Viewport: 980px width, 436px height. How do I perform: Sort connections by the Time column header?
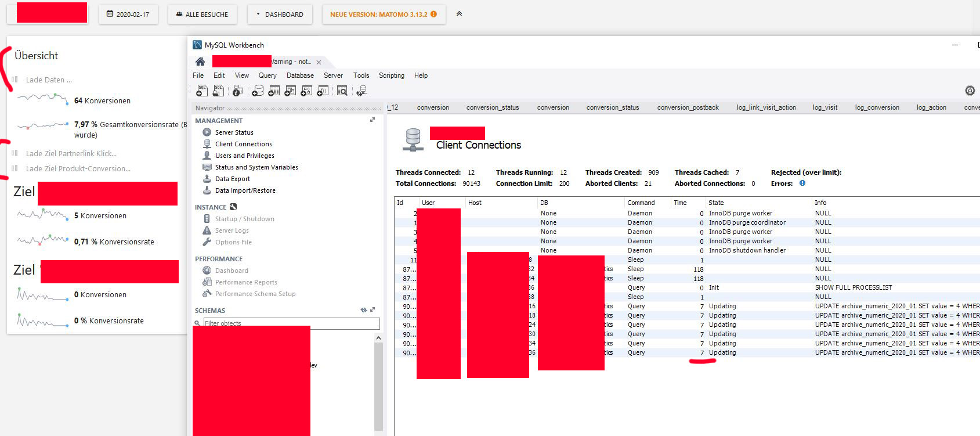tap(688, 203)
